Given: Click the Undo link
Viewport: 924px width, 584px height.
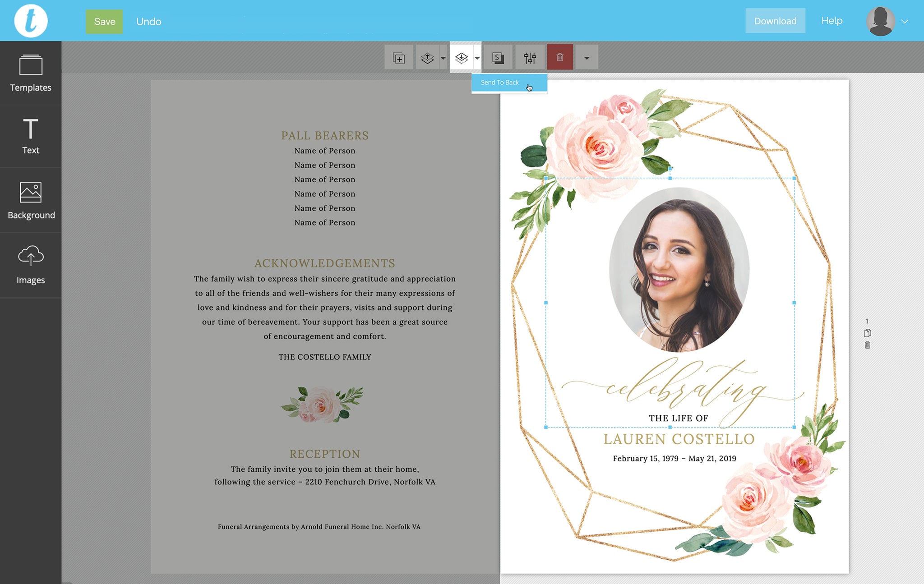Looking at the screenshot, I should 148,22.
